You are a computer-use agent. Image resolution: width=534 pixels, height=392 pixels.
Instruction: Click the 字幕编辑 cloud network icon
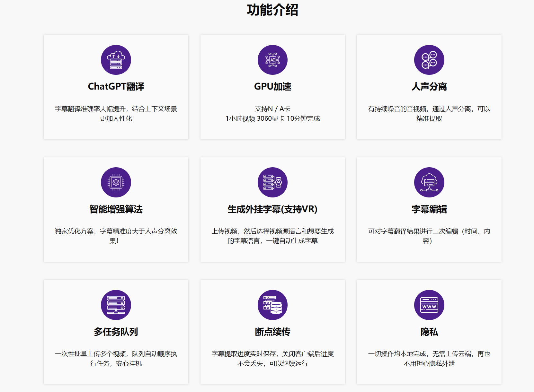click(x=429, y=182)
